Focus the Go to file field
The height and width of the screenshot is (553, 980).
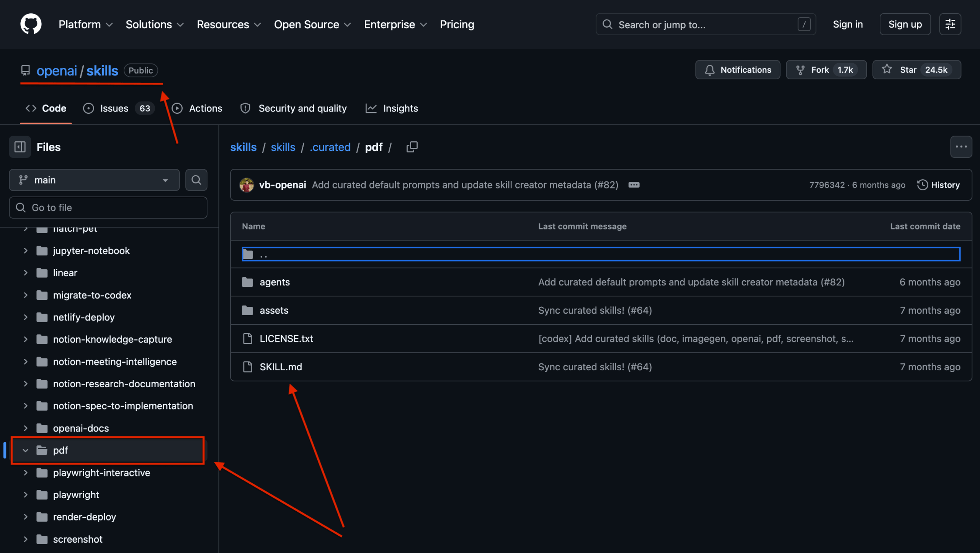click(108, 208)
